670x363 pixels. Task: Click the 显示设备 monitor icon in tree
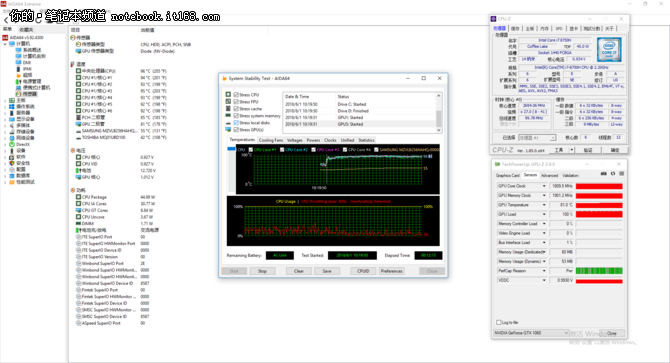(12, 119)
